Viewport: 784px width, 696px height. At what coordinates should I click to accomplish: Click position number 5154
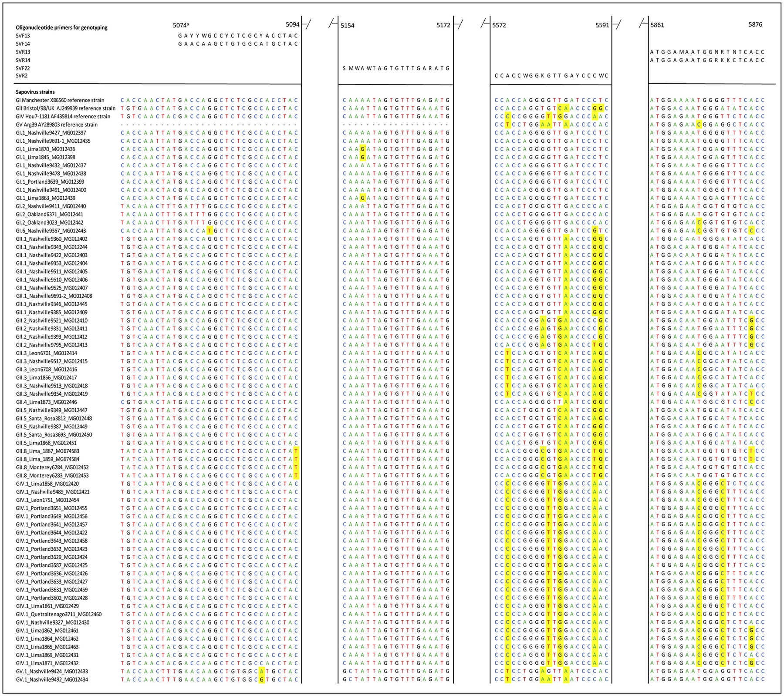[x=348, y=26]
